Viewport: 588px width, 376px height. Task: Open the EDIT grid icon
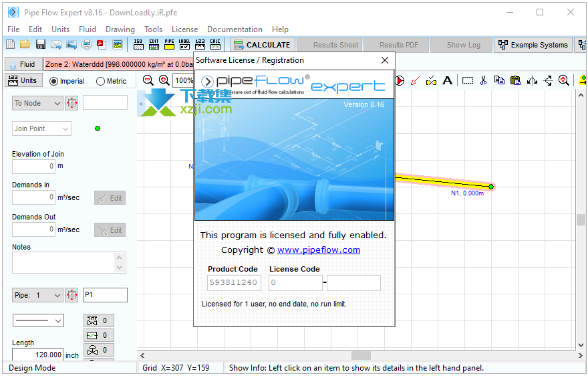(154, 44)
